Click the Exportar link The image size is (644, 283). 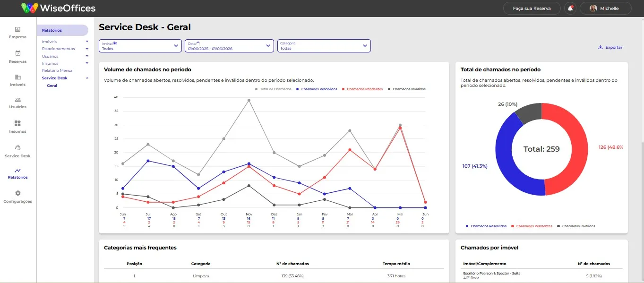pyautogui.click(x=610, y=47)
